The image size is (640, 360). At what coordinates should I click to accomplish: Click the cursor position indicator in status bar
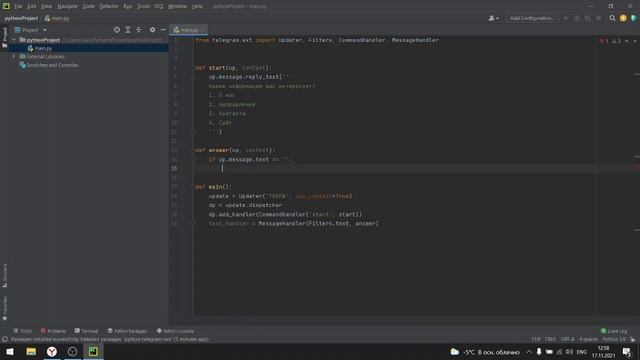pyautogui.click(x=536, y=339)
